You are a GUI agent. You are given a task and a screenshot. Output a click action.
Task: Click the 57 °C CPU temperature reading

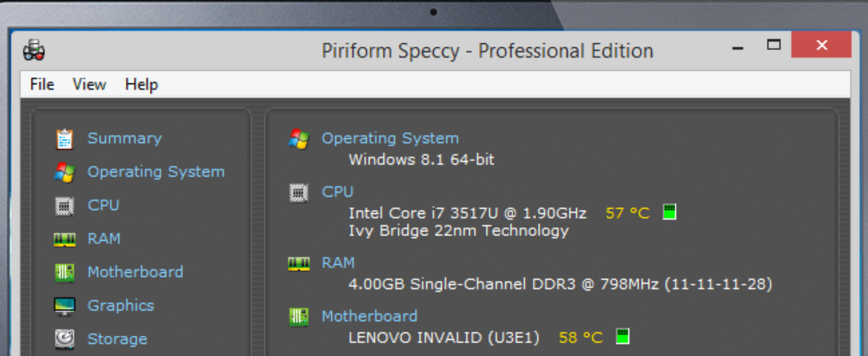[627, 213]
